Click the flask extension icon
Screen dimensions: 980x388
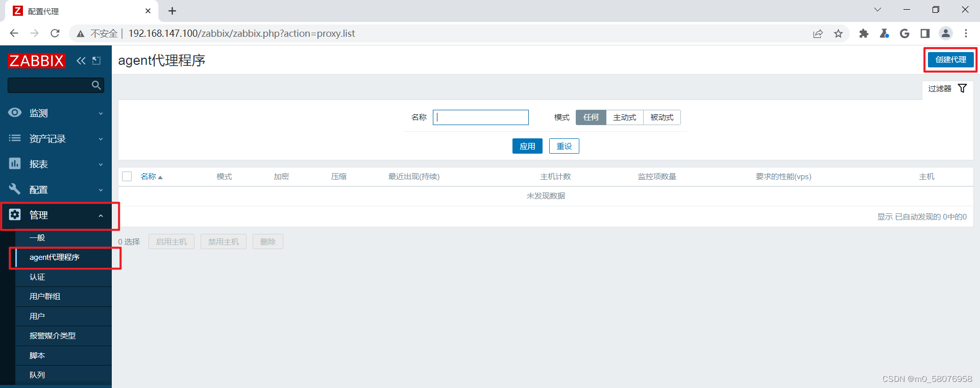(x=884, y=33)
